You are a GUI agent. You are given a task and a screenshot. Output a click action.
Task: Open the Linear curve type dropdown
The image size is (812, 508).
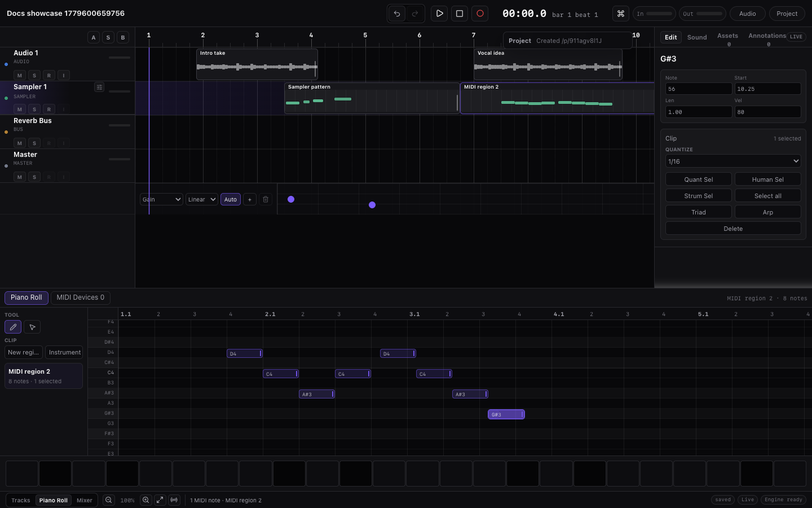point(202,199)
